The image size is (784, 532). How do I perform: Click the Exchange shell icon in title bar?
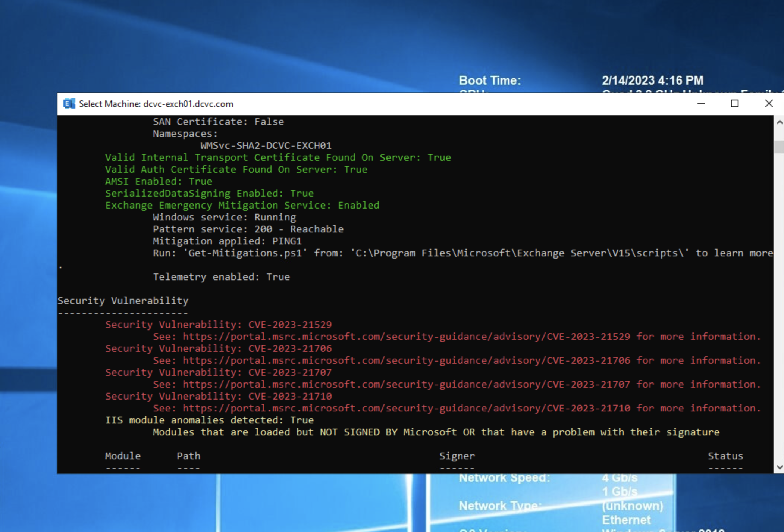tap(69, 104)
